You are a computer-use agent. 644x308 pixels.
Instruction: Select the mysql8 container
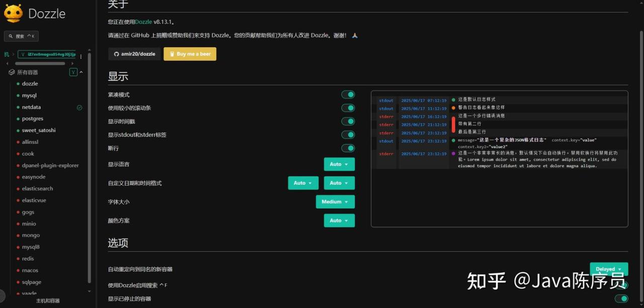point(31,247)
